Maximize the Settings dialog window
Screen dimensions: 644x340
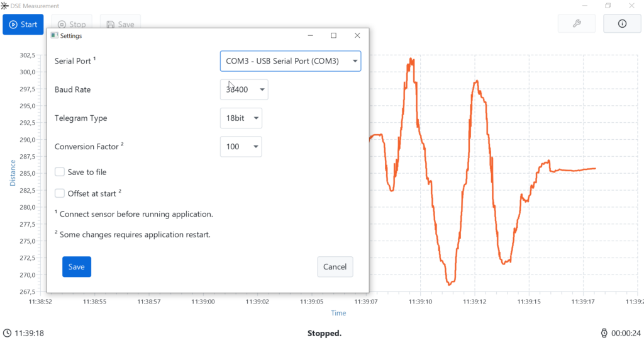point(333,36)
